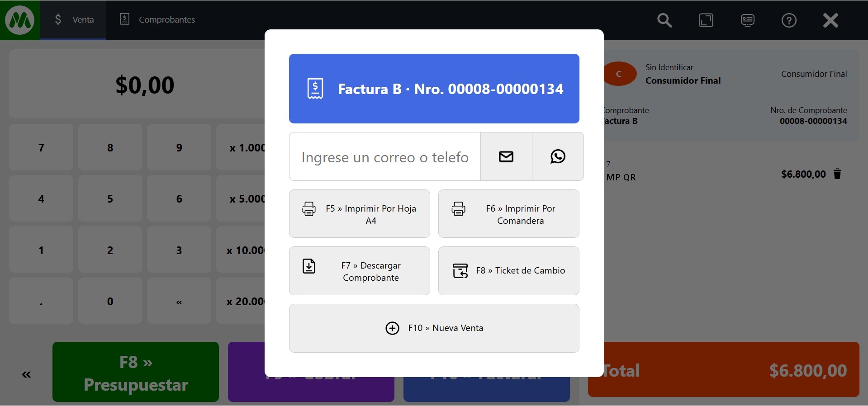868x406 pixels.
Task: Generate F8 Ticket de Cambio
Action: pos(508,271)
